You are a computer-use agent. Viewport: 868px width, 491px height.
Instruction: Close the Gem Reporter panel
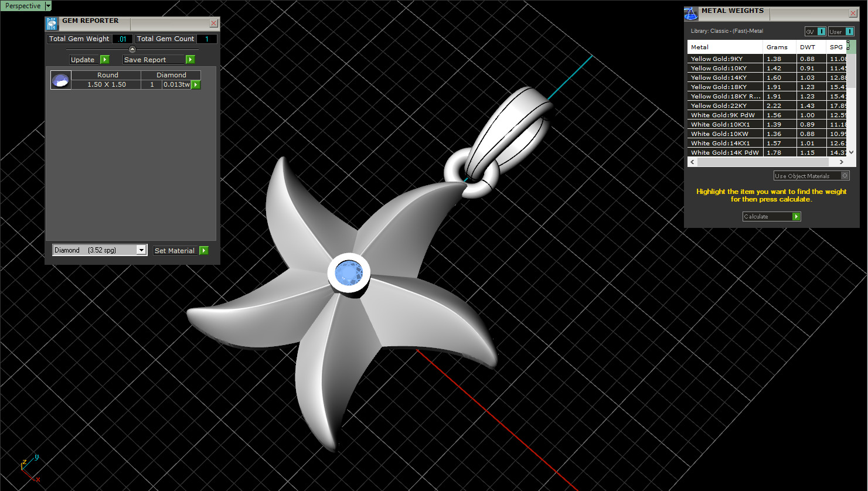click(x=213, y=23)
